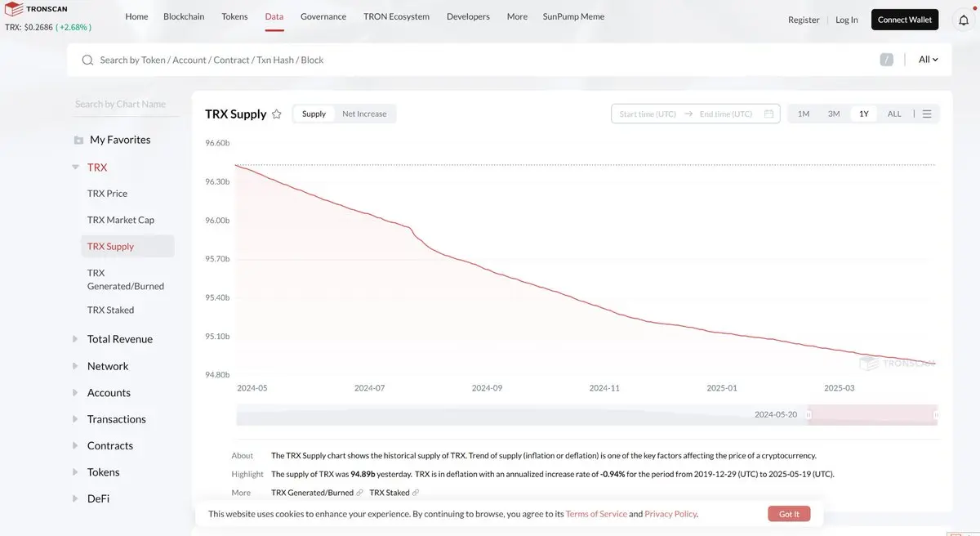Image resolution: width=980 pixels, height=536 pixels.
Task: Open the All search filter dropdown
Action: pos(929,60)
